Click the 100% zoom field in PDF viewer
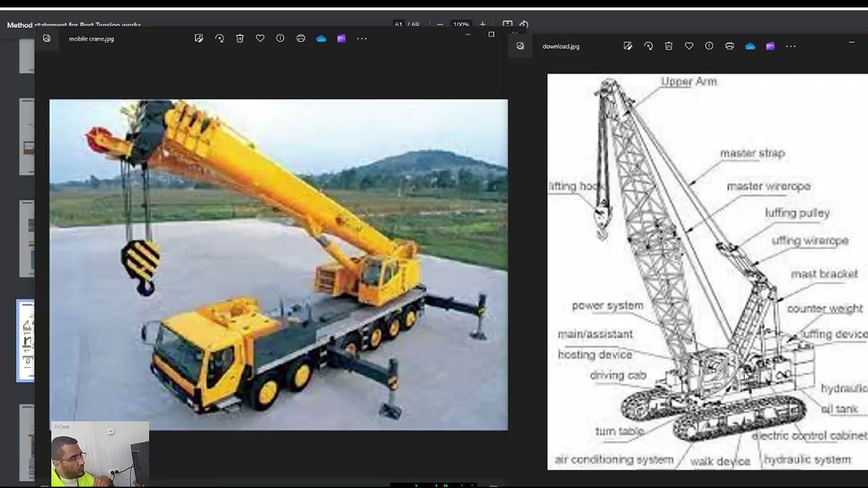Image resolution: width=868 pixels, height=488 pixels. tap(461, 24)
